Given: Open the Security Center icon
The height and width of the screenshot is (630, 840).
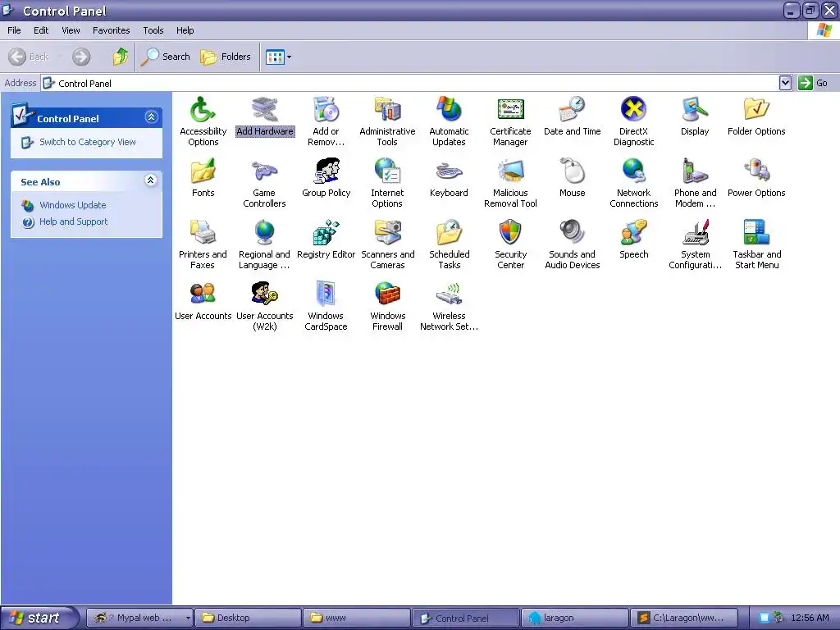Looking at the screenshot, I should pyautogui.click(x=510, y=233).
